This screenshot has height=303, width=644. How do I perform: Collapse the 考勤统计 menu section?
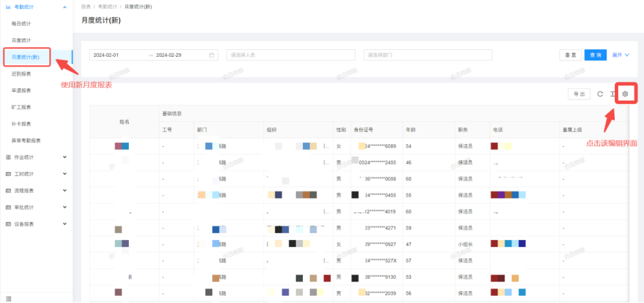point(64,7)
